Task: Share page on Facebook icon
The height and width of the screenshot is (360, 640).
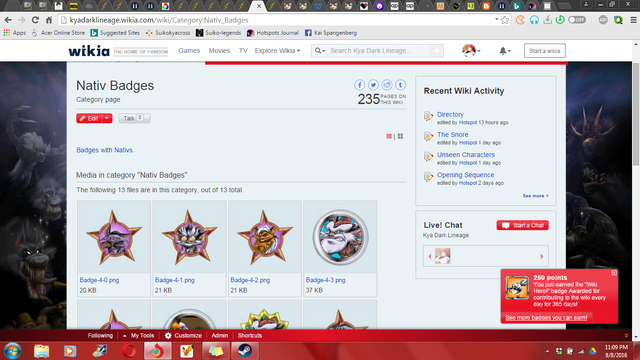Action: tap(360, 85)
